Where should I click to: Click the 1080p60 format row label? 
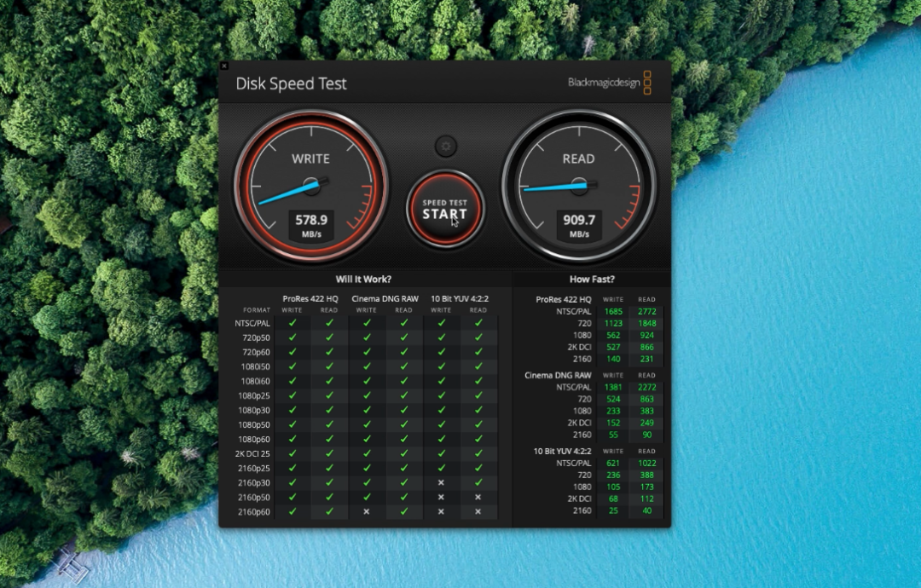[x=254, y=439]
